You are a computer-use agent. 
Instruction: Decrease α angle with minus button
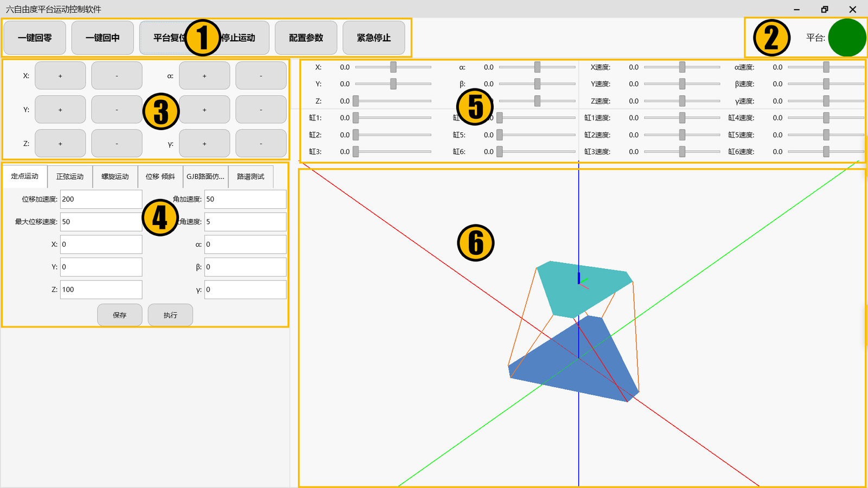(x=261, y=76)
